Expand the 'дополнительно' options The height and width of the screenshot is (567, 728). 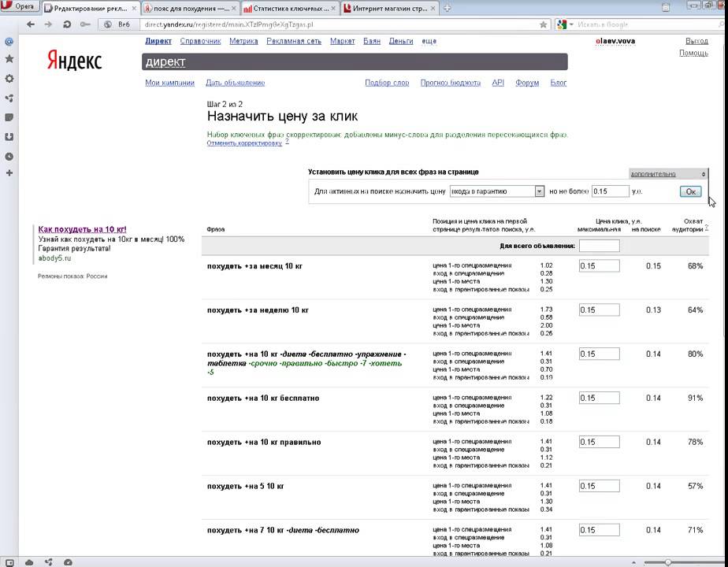(x=668, y=174)
